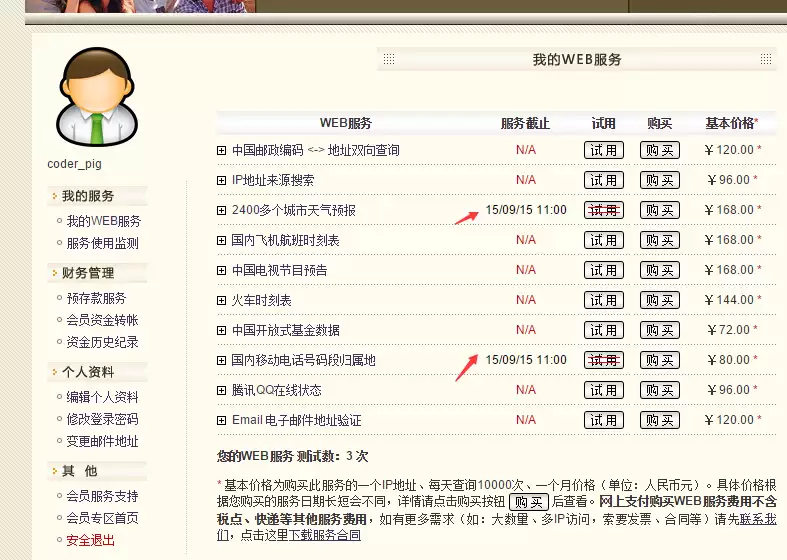Open 修改登录密码 sidebar link
This screenshot has height=560, width=787.
[x=102, y=419]
